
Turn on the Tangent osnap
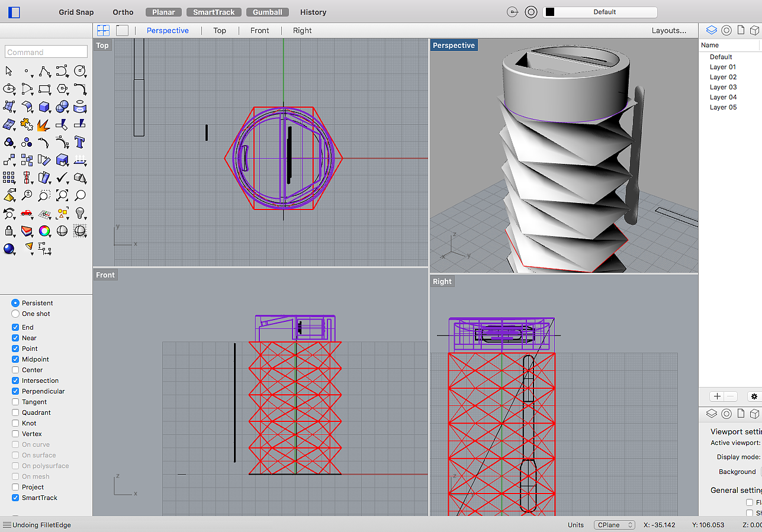(15, 402)
